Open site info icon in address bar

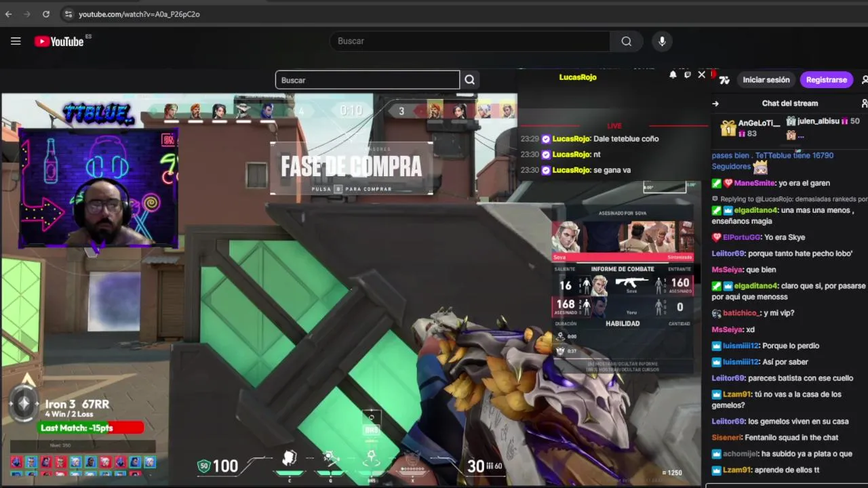(67, 14)
